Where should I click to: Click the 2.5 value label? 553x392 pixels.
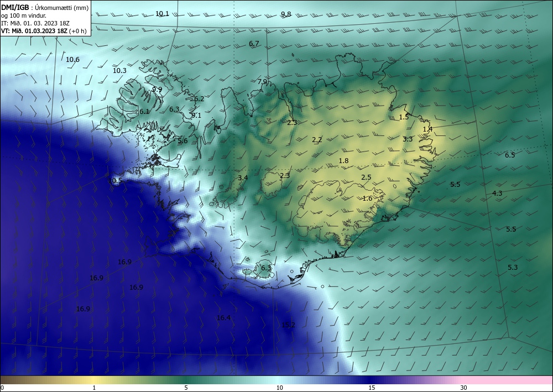click(x=367, y=177)
